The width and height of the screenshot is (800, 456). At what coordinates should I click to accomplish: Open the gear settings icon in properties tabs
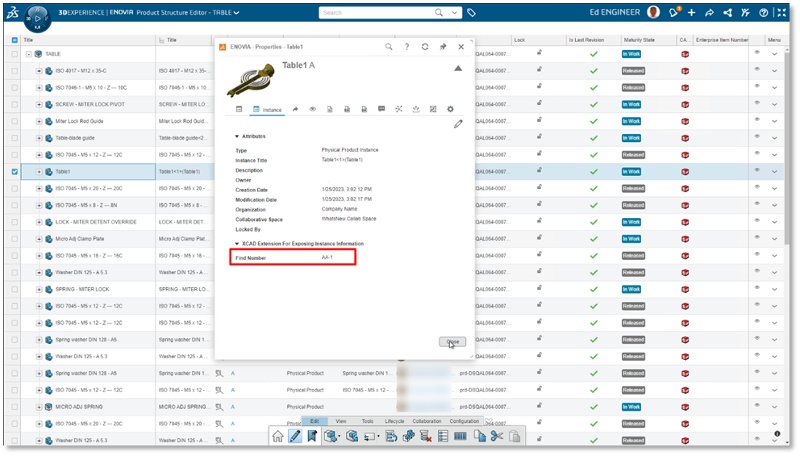pos(450,109)
